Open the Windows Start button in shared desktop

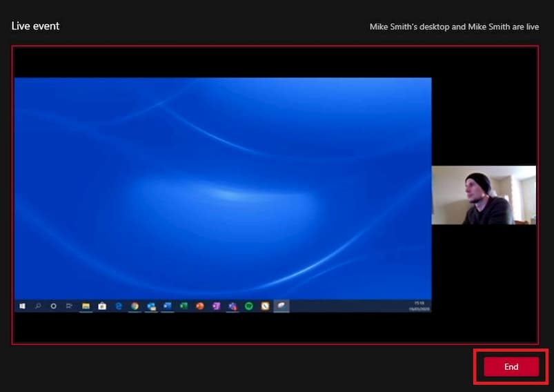click(x=22, y=306)
